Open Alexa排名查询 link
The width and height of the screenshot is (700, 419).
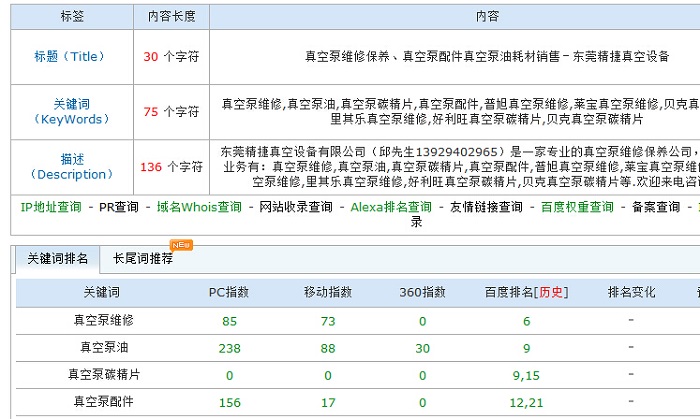point(391,207)
